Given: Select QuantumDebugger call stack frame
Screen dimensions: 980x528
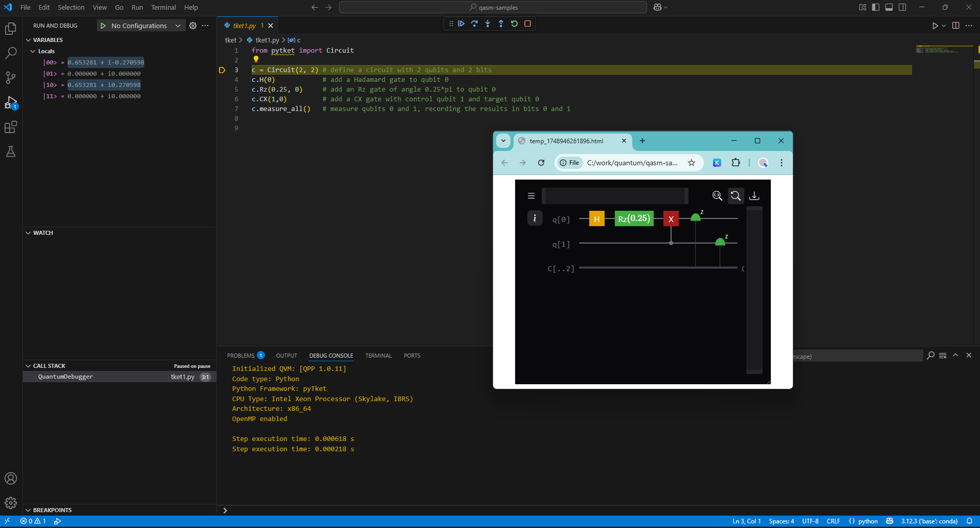Looking at the screenshot, I should click(x=120, y=377).
